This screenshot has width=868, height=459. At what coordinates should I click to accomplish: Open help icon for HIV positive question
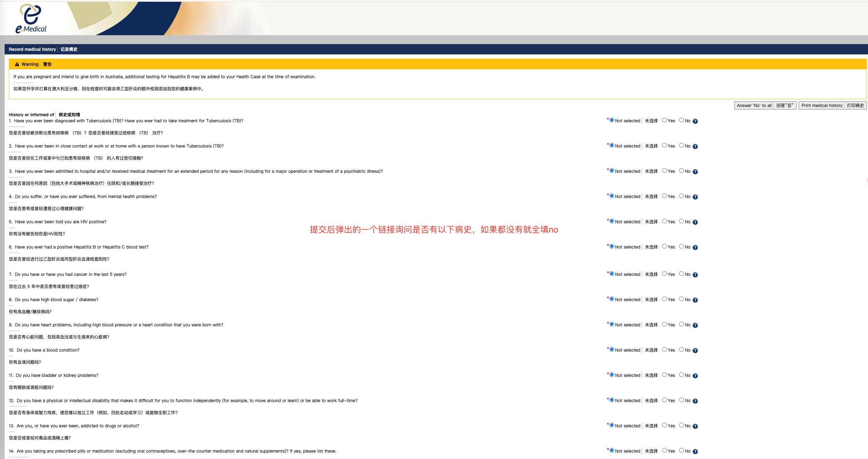point(695,222)
